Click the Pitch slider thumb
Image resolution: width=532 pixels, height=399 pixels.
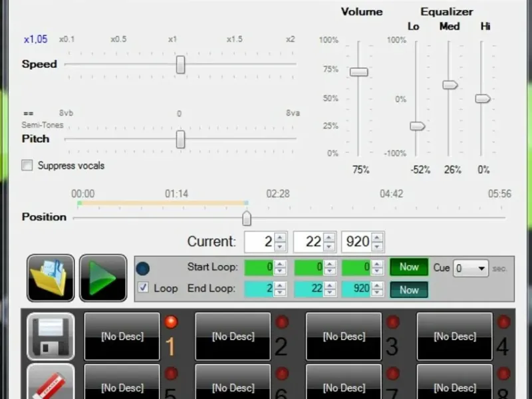(x=180, y=139)
